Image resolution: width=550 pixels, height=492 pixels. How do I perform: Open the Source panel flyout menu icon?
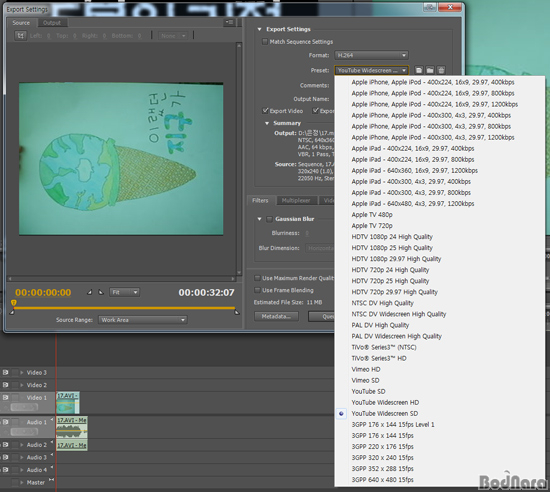click(229, 22)
